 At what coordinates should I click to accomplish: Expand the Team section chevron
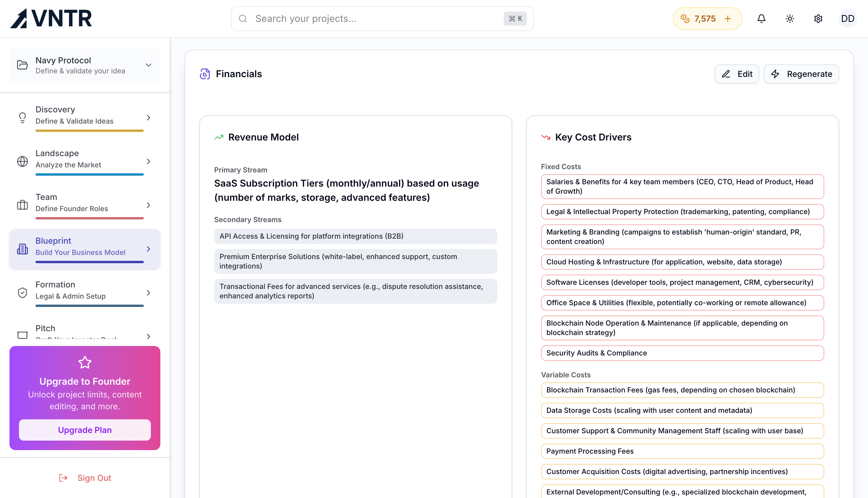pyautogui.click(x=148, y=205)
